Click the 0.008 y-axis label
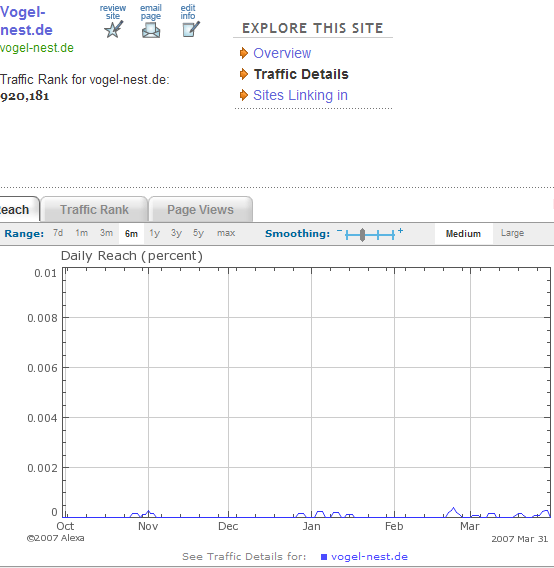Image resolution: width=554 pixels, height=568 pixels. (x=42, y=318)
